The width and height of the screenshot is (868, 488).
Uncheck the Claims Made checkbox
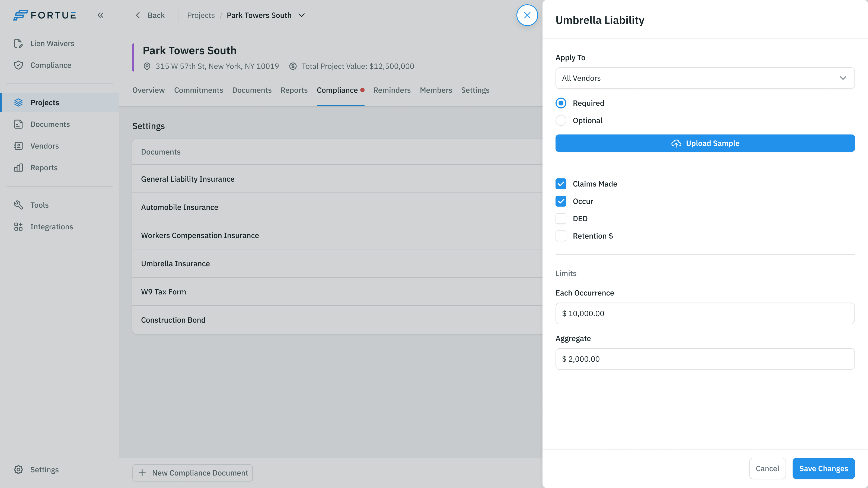point(561,184)
